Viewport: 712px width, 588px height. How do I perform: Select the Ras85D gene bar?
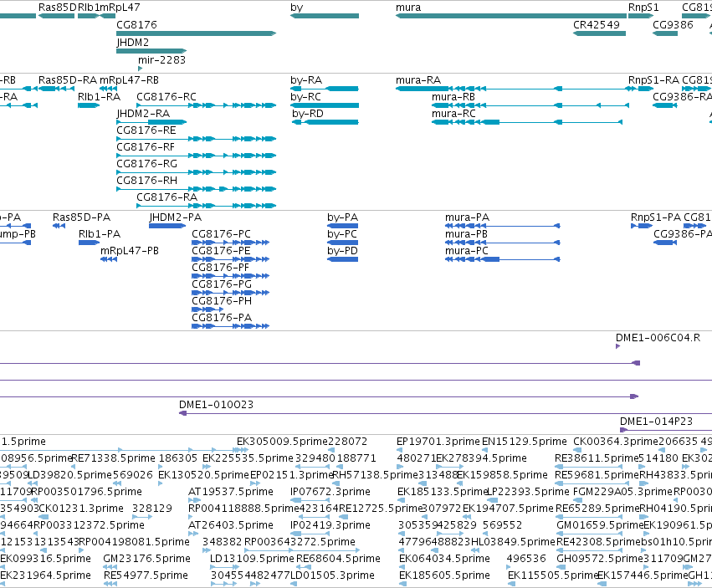pos(56,16)
